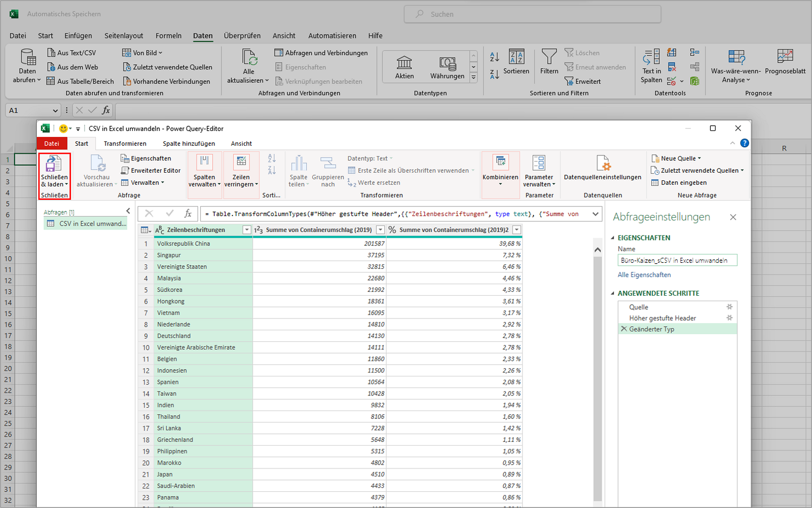Click Spalte teilen icon
Screen dimensions: 812x508
tap(298, 164)
